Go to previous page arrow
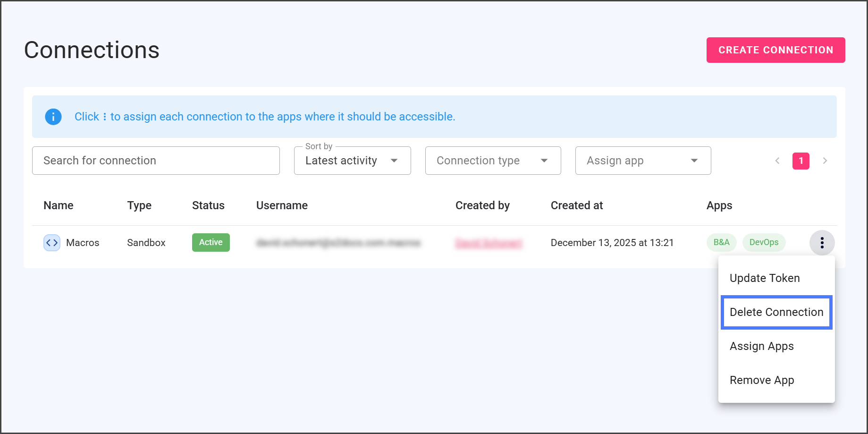 point(777,161)
